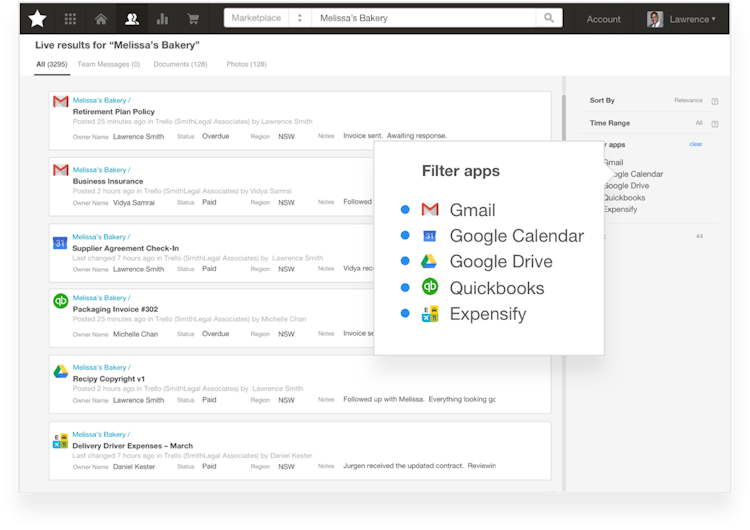Click owner name Vidya Samrai
Screen dimensions: 750x530
[133, 203]
